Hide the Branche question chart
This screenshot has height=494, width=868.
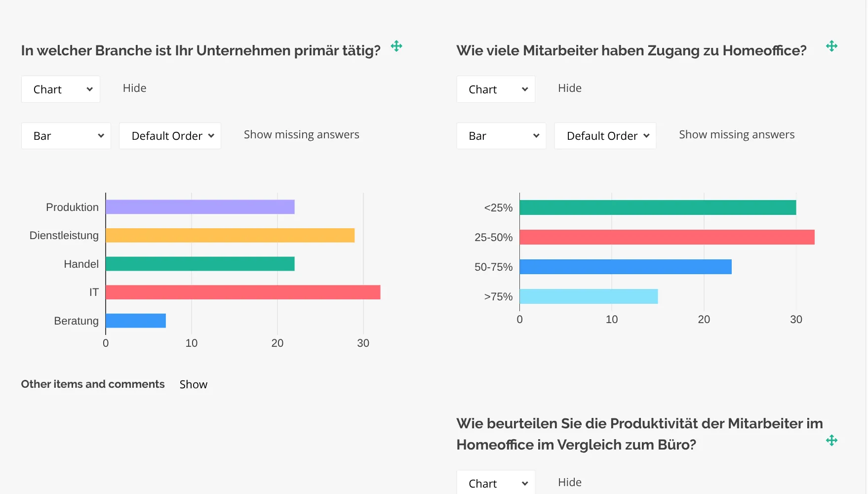134,88
